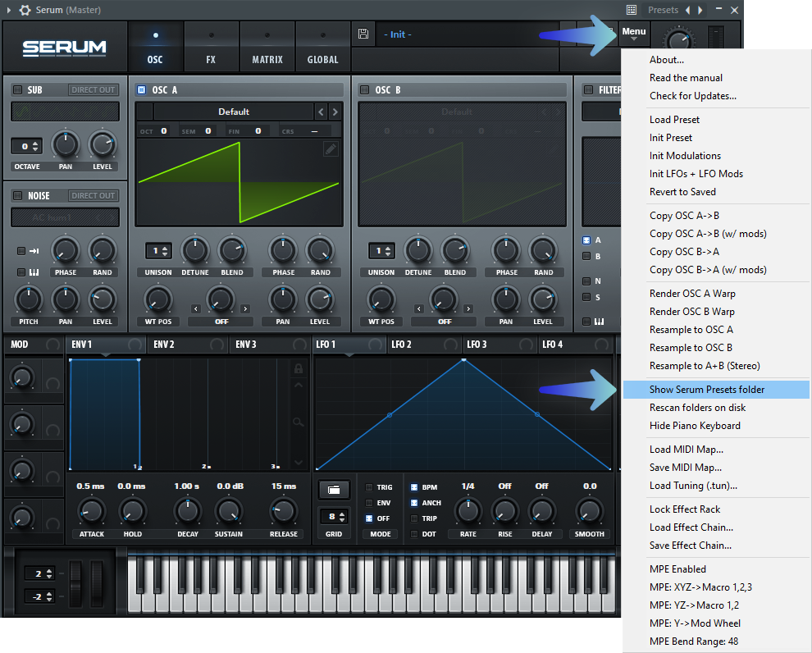Click the LFO 2 selector

pyautogui.click(x=423, y=345)
